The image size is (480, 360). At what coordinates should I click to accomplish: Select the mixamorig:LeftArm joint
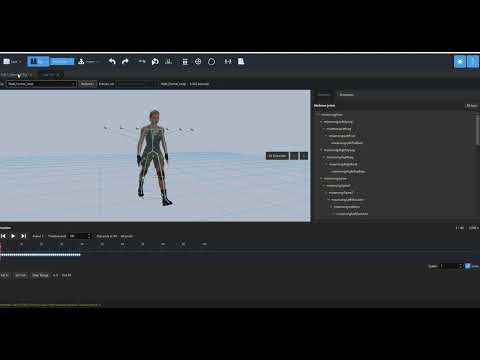coord(347,207)
